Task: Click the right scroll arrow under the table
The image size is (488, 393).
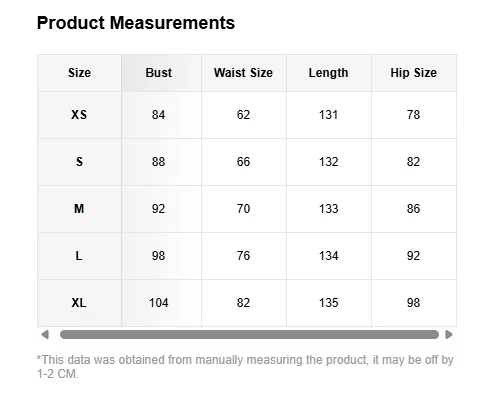Action: click(x=449, y=334)
